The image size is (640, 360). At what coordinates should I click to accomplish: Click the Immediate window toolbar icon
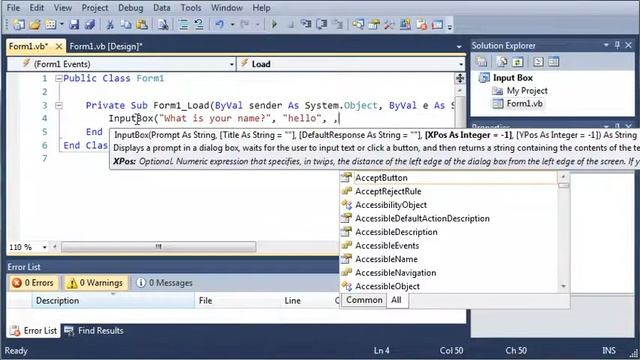(437, 24)
